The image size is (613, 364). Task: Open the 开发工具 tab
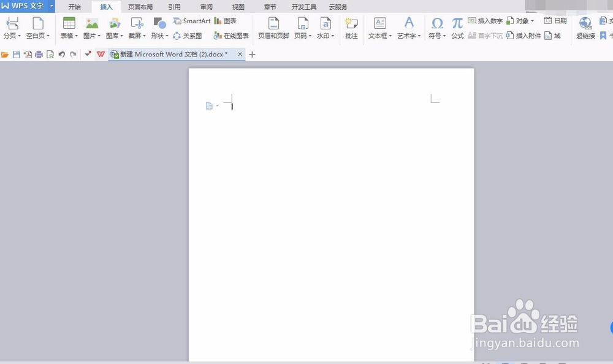click(304, 7)
